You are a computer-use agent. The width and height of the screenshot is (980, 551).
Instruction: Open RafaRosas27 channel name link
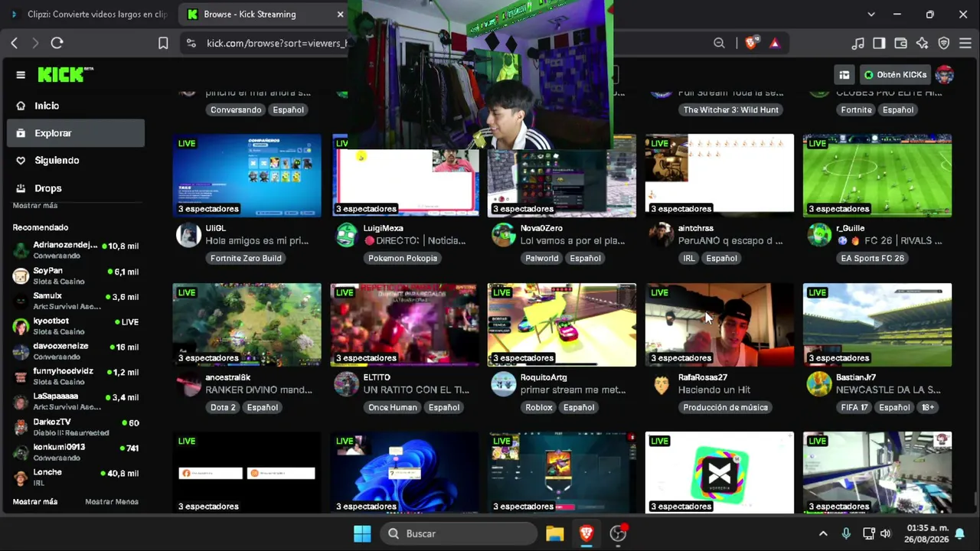[x=703, y=378]
